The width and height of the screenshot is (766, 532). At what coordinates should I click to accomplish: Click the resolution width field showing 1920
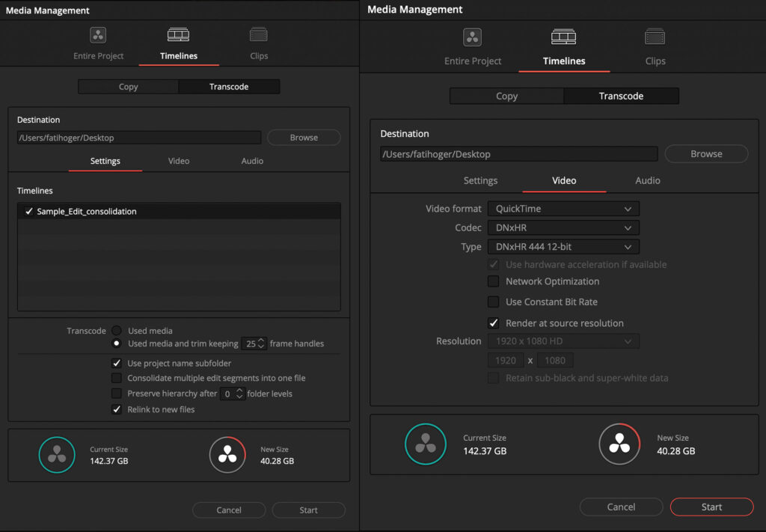click(506, 361)
